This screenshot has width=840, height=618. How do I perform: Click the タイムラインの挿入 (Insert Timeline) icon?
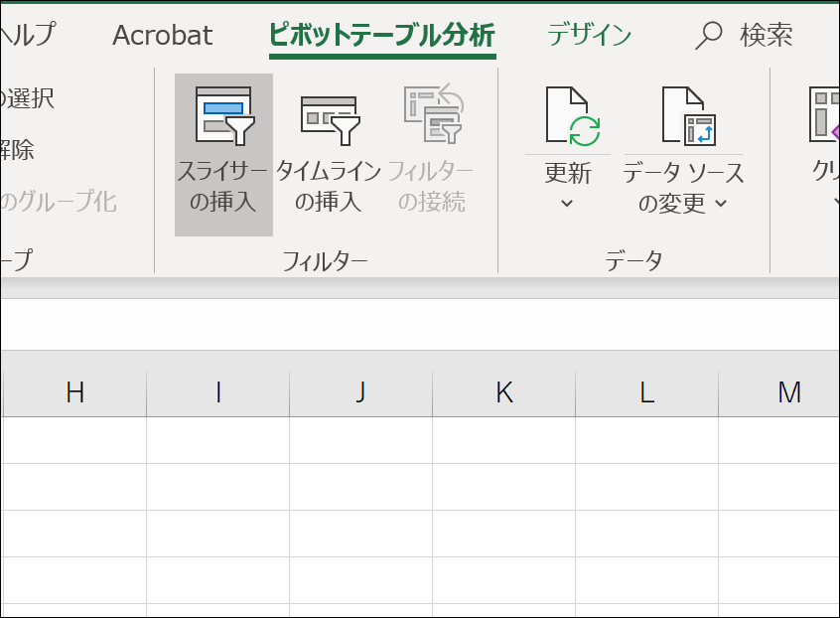pyautogui.click(x=330, y=121)
